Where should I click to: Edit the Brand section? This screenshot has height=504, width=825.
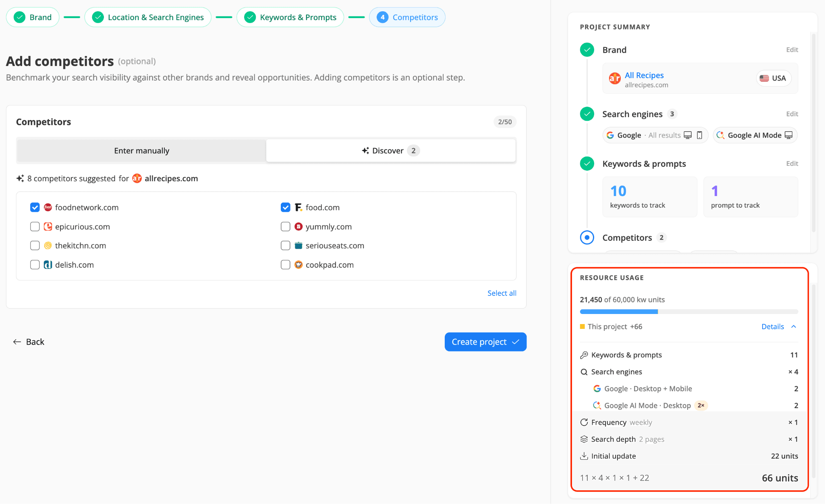point(792,50)
